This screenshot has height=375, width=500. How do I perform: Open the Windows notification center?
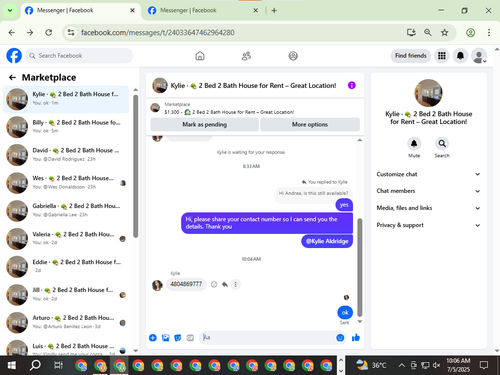(x=484, y=365)
